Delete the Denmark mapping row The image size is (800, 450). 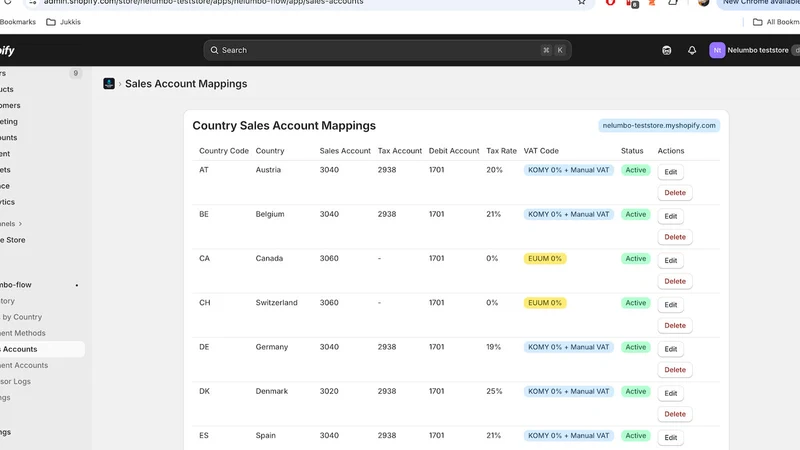tap(675, 414)
